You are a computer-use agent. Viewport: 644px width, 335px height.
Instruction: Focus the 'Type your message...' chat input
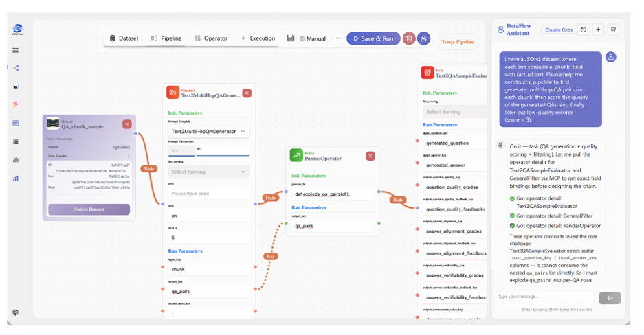point(545,297)
